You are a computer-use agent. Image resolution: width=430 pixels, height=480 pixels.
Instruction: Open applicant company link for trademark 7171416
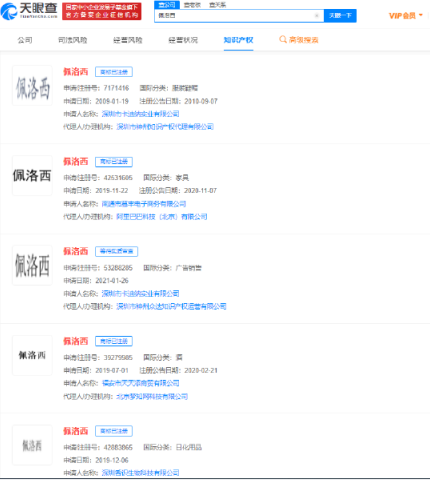(140, 114)
